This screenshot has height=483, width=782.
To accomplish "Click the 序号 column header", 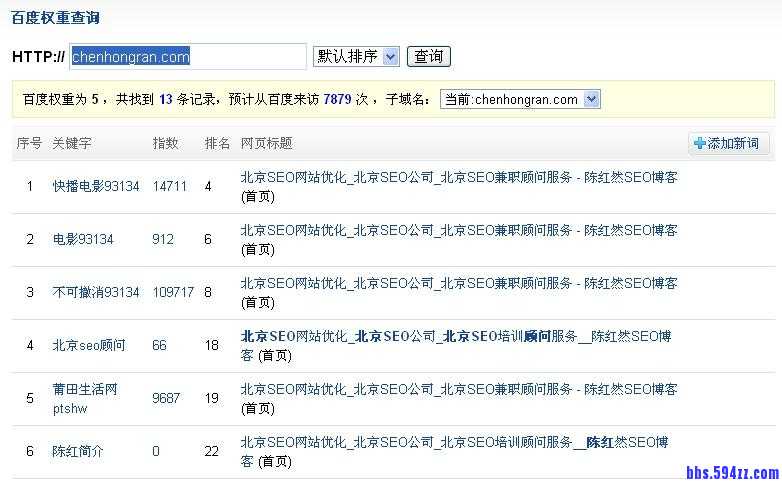I will click(29, 143).
